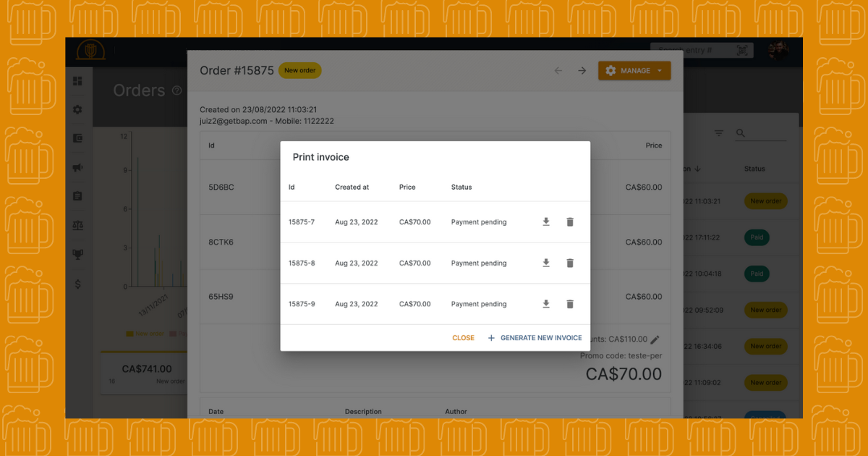Click Generate New Invoice

[535, 338]
